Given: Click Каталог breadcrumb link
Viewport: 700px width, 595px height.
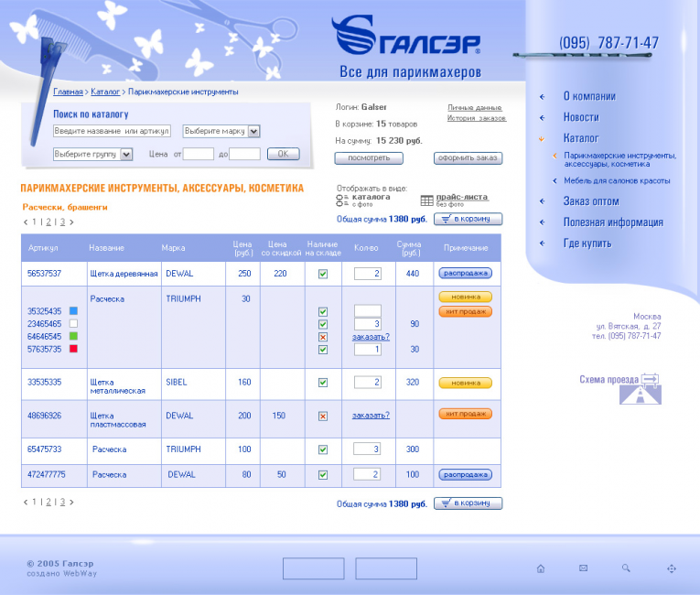Looking at the screenshot, I should pos(105,92).
